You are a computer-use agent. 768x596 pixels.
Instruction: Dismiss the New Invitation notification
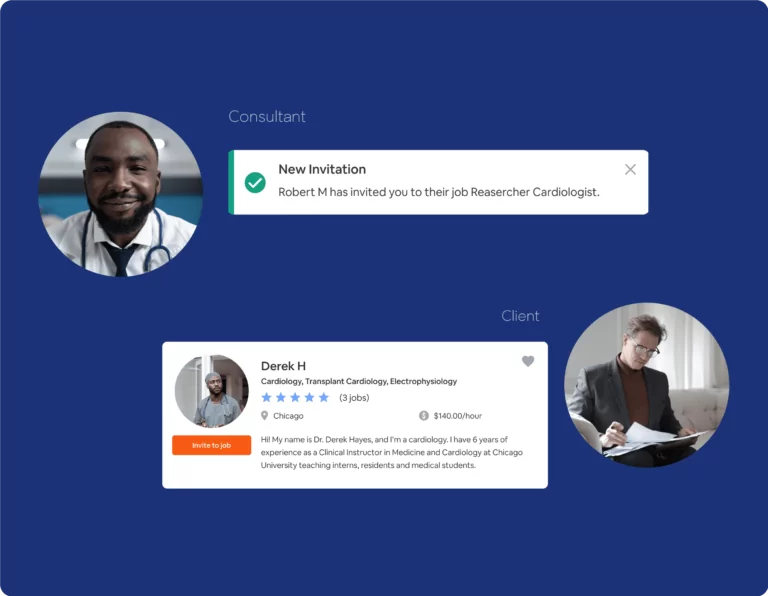pyautogui.click(x=630, y=169)
